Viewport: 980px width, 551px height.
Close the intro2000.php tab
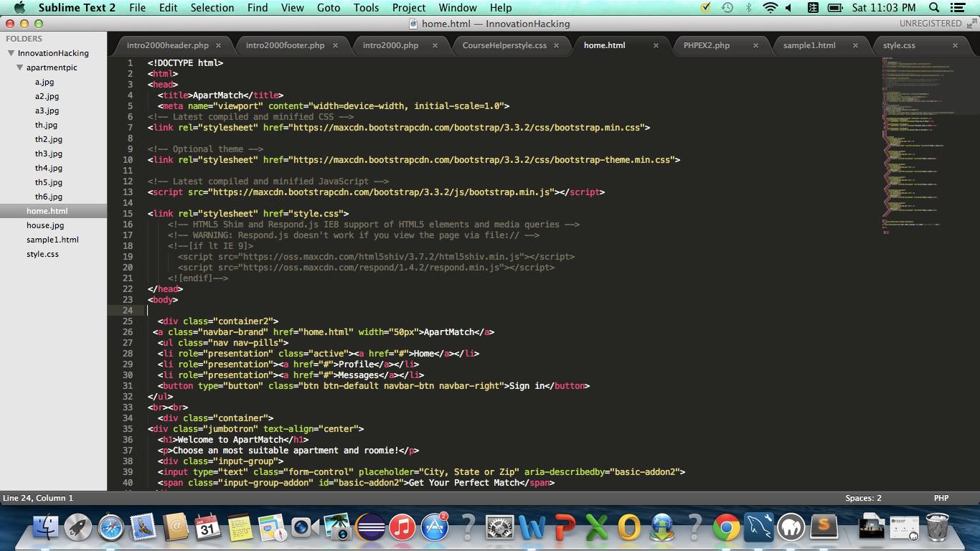click(x=435, y=45)
